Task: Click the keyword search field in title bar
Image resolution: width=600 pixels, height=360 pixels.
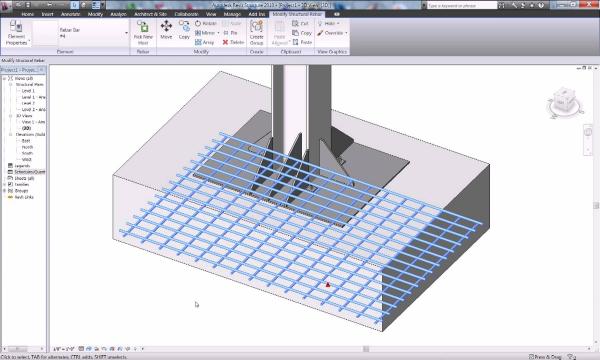Action: [462, 5]
